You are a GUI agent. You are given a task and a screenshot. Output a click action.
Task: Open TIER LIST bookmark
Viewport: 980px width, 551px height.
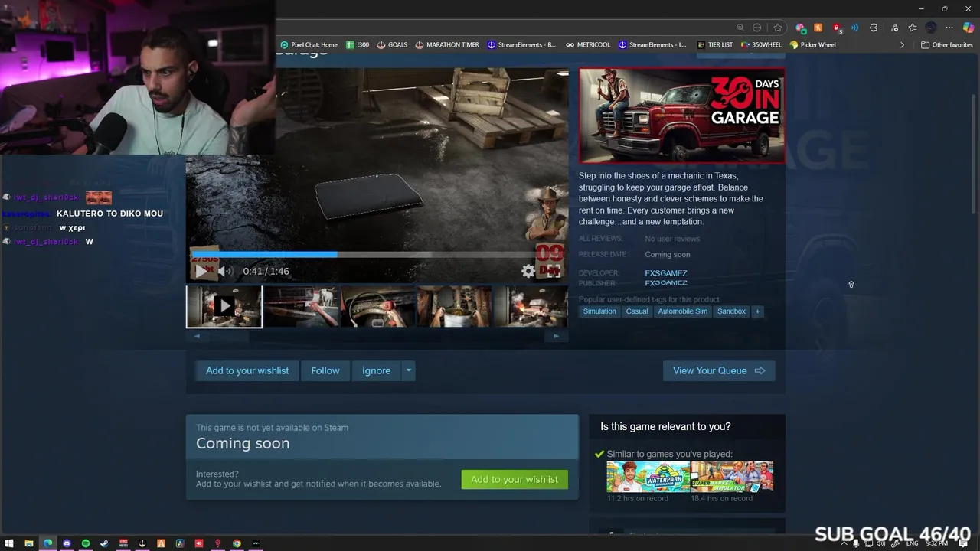[715, 44]
